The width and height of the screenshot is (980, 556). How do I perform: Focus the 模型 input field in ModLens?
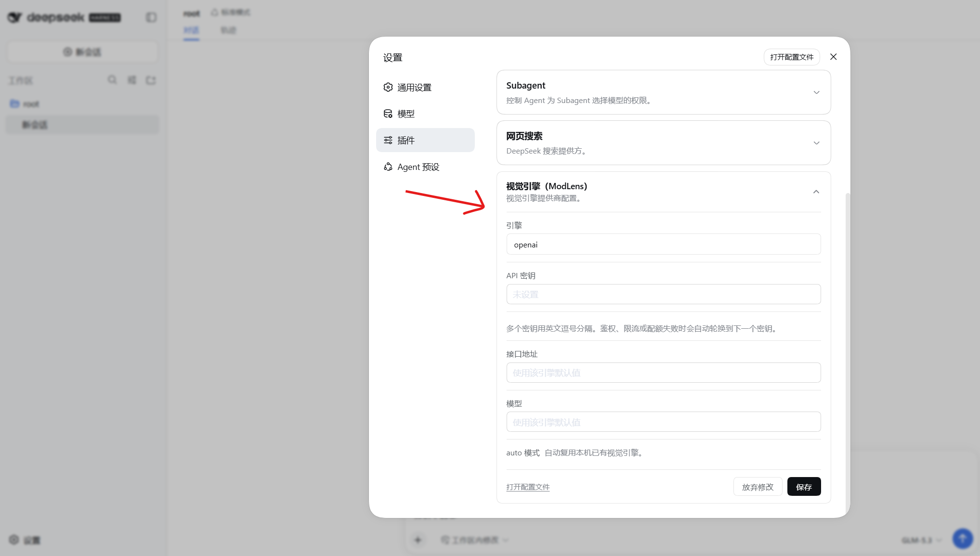pos(663,422)
